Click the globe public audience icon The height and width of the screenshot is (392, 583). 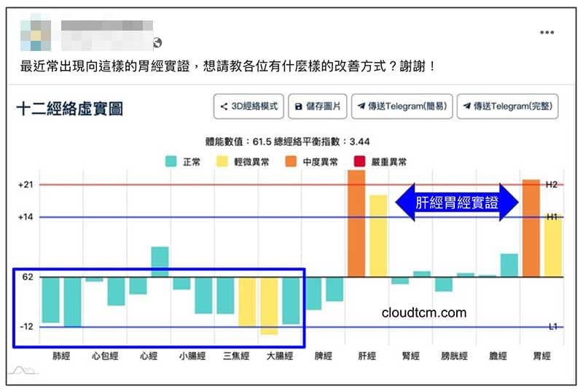157,43
